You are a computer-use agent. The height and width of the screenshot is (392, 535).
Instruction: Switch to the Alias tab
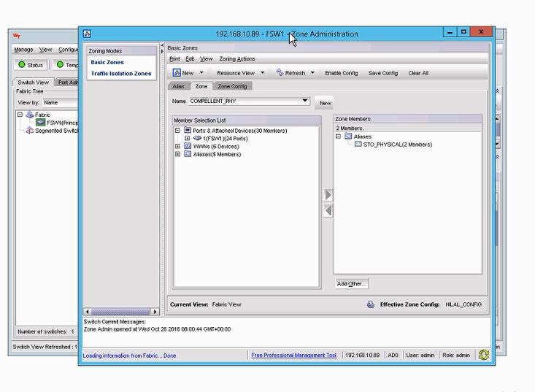click(x=178, y=86)
